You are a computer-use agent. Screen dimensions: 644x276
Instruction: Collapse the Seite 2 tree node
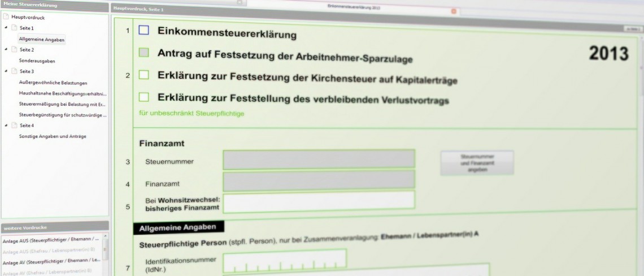coord(6,50)
